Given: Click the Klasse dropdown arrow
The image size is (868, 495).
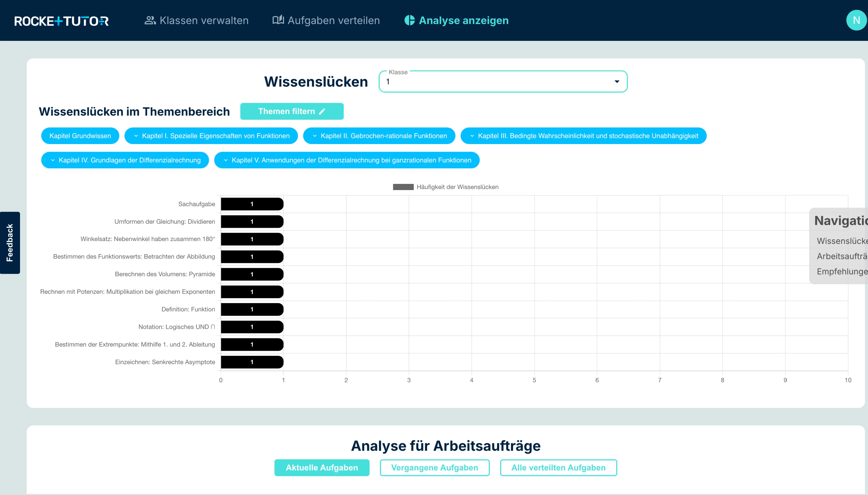Looking at the screenshot, I should 617,82.
